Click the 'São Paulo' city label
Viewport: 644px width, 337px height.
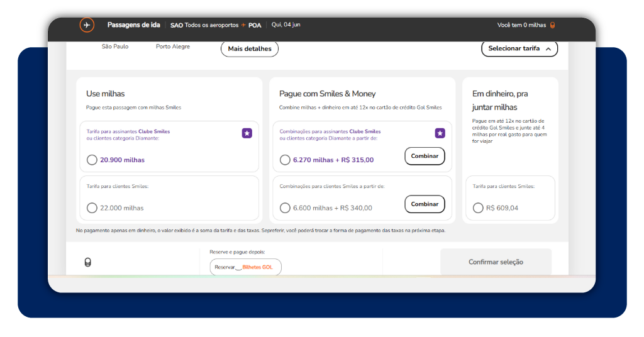(115, 47)
